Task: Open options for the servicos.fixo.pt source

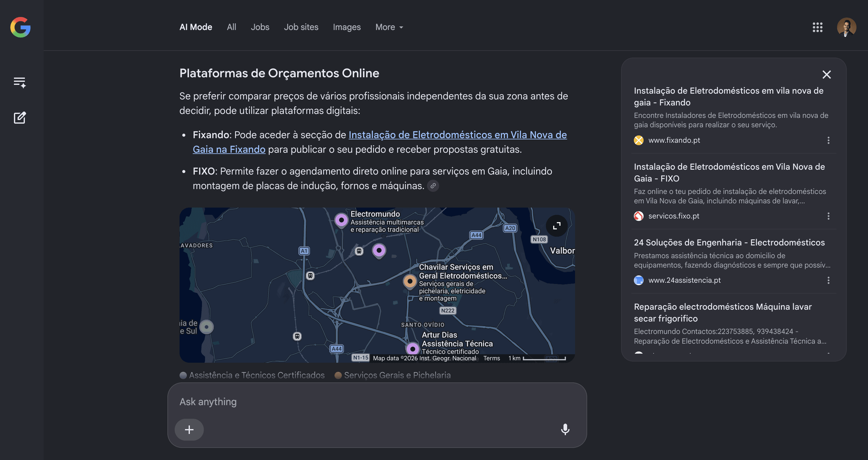Action: (829, 216)
